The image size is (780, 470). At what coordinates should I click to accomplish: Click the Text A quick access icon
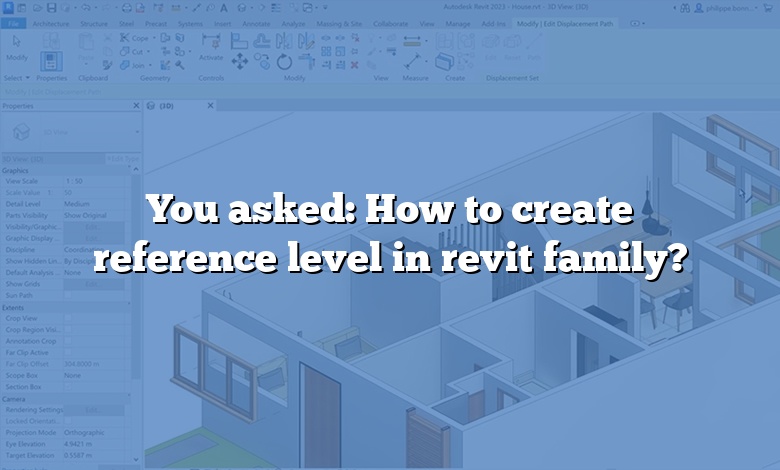224,8
